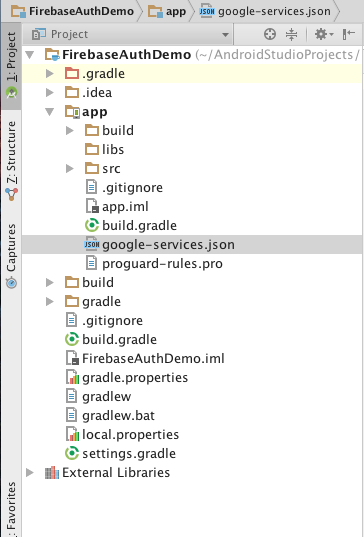Select the libs folder name
Image resolution: width=364 pixels, height=537 pixels.
[113, 149]
